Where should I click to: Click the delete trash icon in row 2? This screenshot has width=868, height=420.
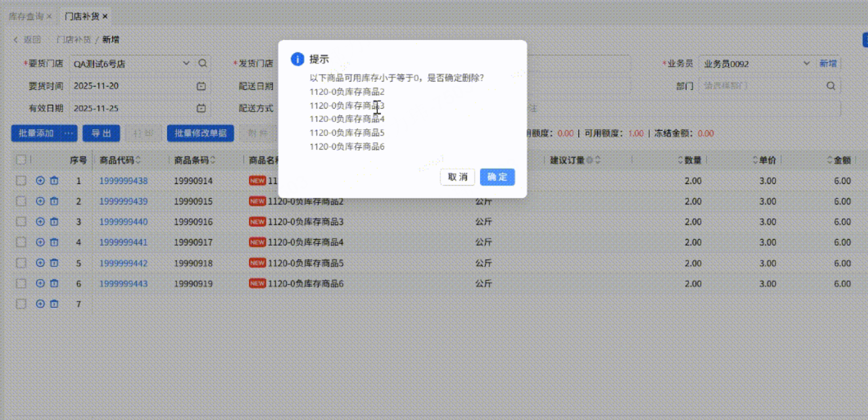54,201
